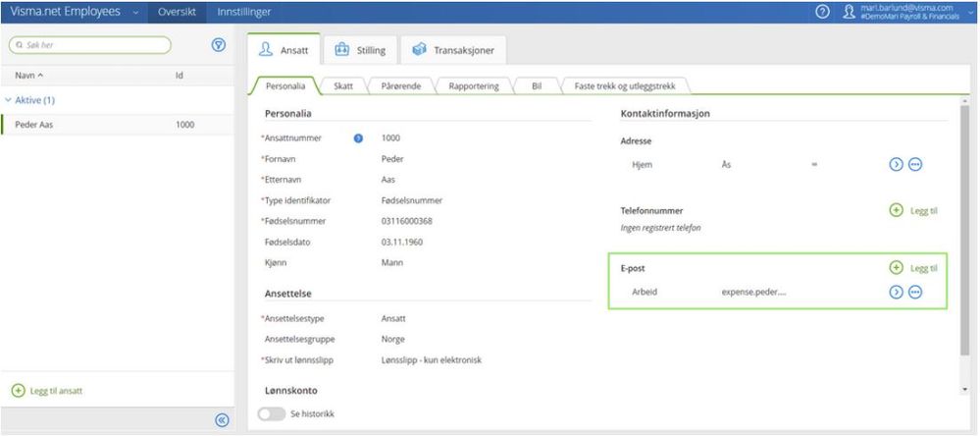This screenshot has width=980, height=436.
Task: Switch to the Stilling tab
Action: 360,50
